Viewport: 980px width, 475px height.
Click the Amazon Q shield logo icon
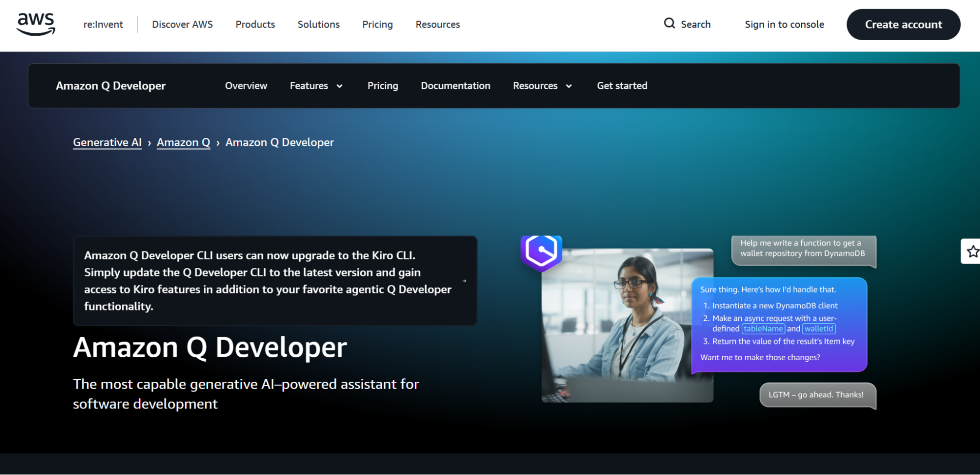pos(541,253)
